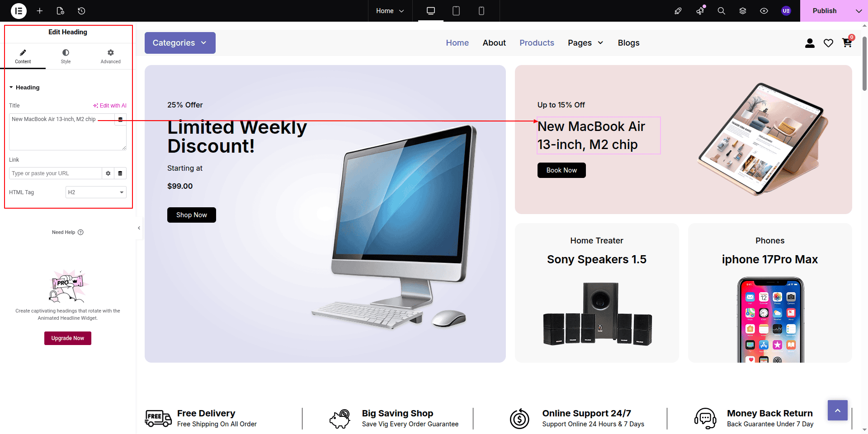The image size is (868, 434).
Task: Click the what's new megaphone icon
Action: pyautogui.click(x=700, y=11)
